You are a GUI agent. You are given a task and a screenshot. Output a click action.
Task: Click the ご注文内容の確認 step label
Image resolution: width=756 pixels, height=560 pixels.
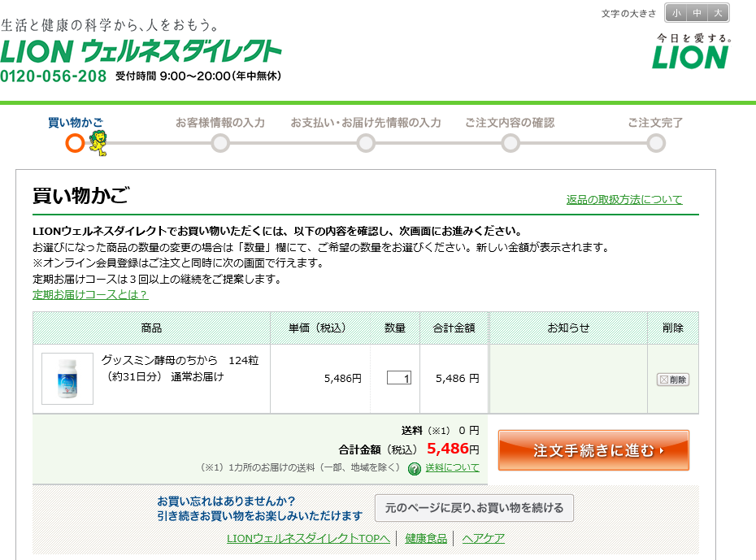[511, 123]
